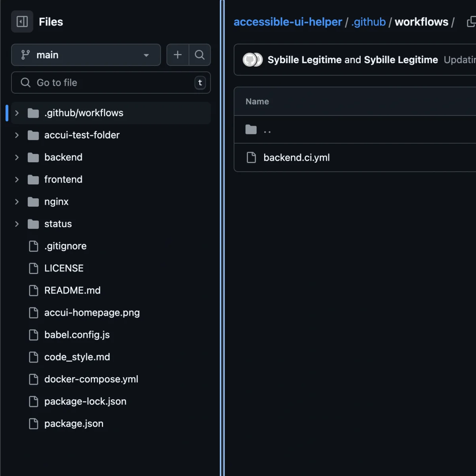The width and height of the screenshot is (476, 476).
Task: Click the backend folder icon
Action: click(33, 157)
